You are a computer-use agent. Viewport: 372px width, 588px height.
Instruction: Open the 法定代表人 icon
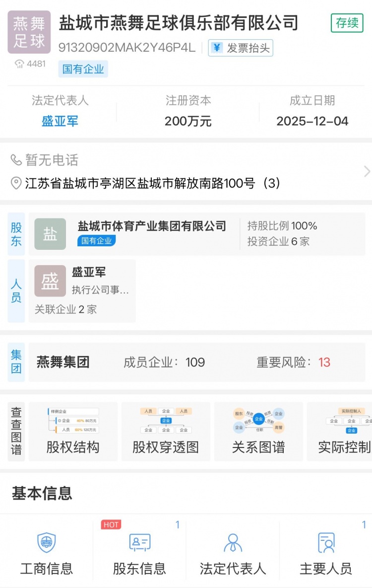pos(233,543)
